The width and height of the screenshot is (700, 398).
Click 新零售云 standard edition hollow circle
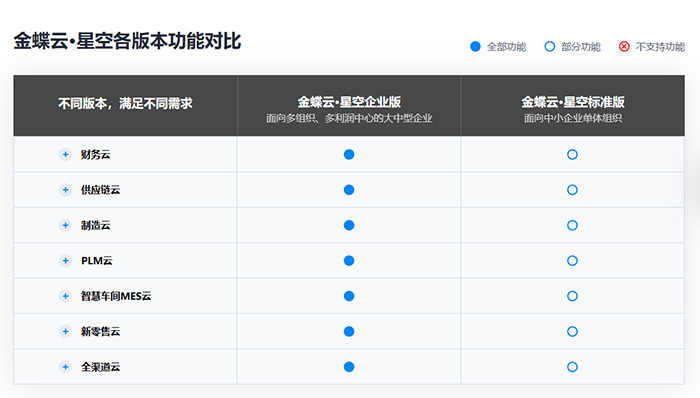pos(572,331)
